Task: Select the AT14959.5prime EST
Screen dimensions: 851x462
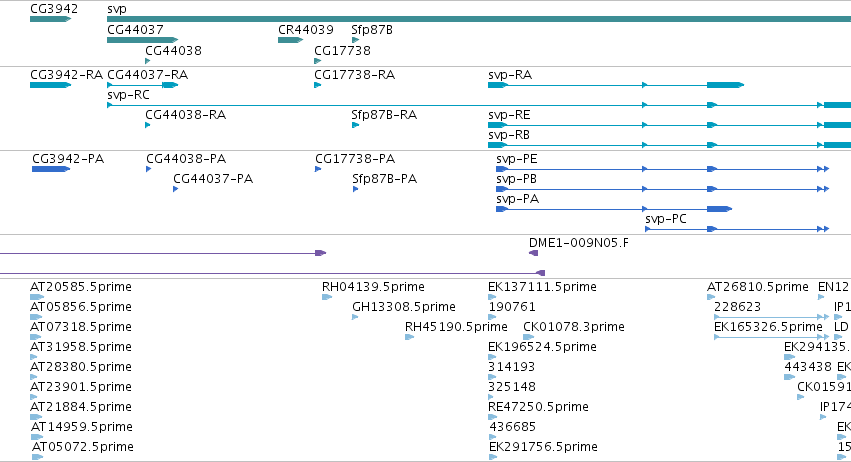Action: tap(37, 437)
